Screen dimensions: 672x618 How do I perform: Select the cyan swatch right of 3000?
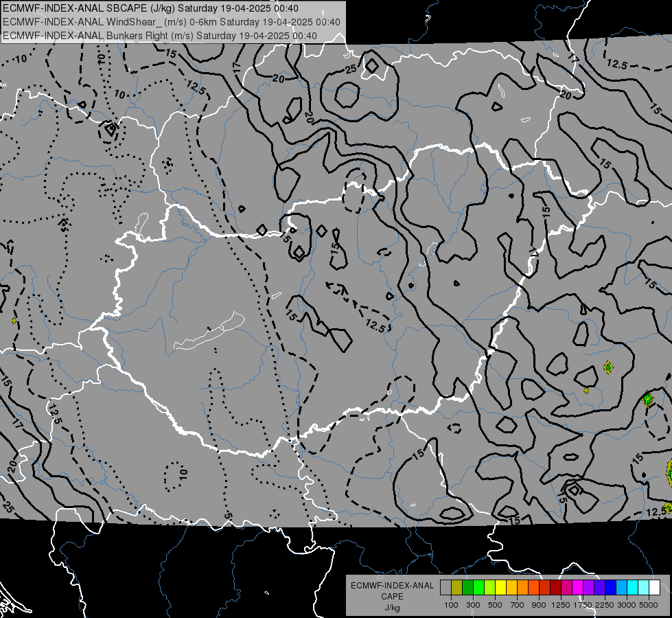(x=633, y=588)
